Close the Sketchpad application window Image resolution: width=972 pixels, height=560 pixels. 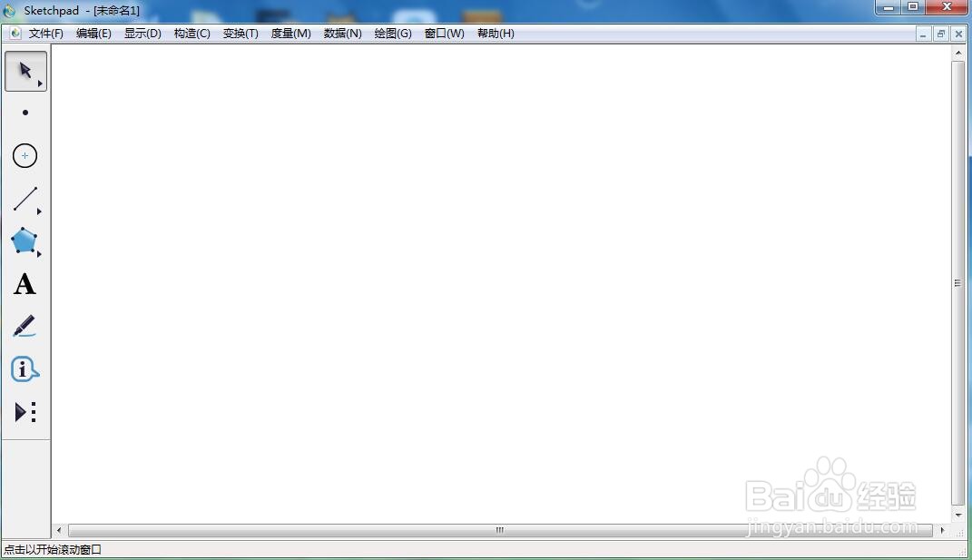tap(947, 7)
